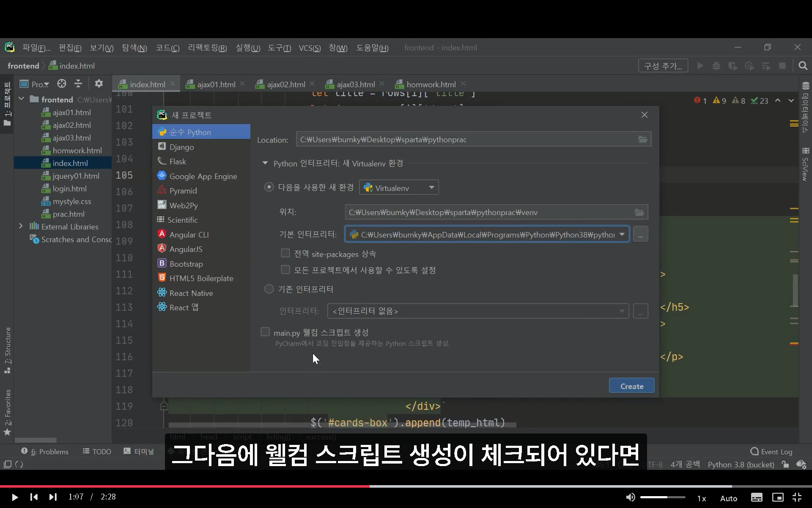
Task: Click the Create button
Action: tap(631, 386)
